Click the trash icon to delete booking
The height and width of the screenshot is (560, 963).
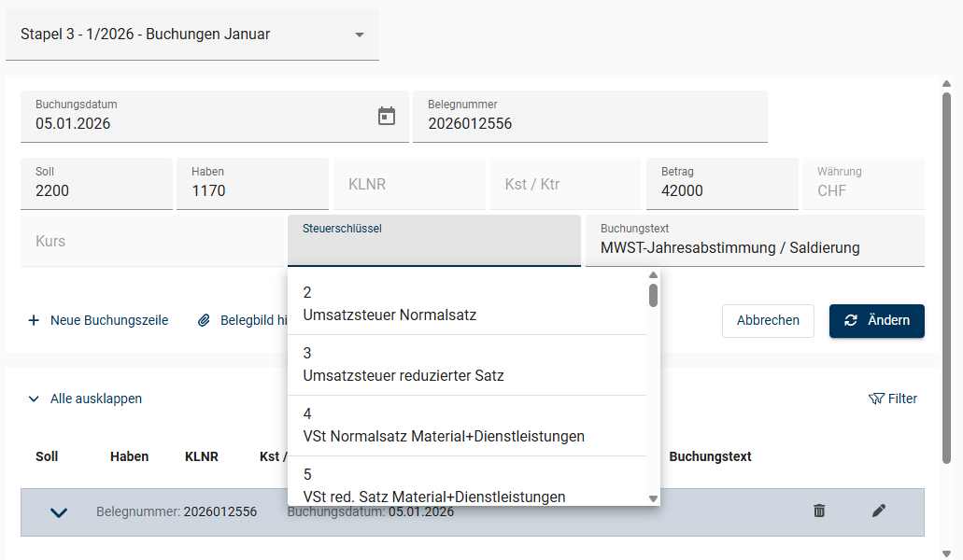[x=819, y=511]
